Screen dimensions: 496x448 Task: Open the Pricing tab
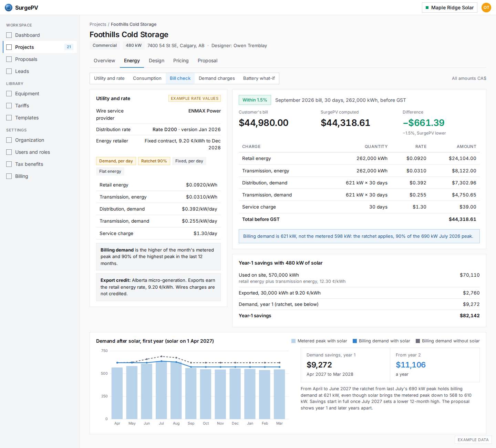pos(181,61)
